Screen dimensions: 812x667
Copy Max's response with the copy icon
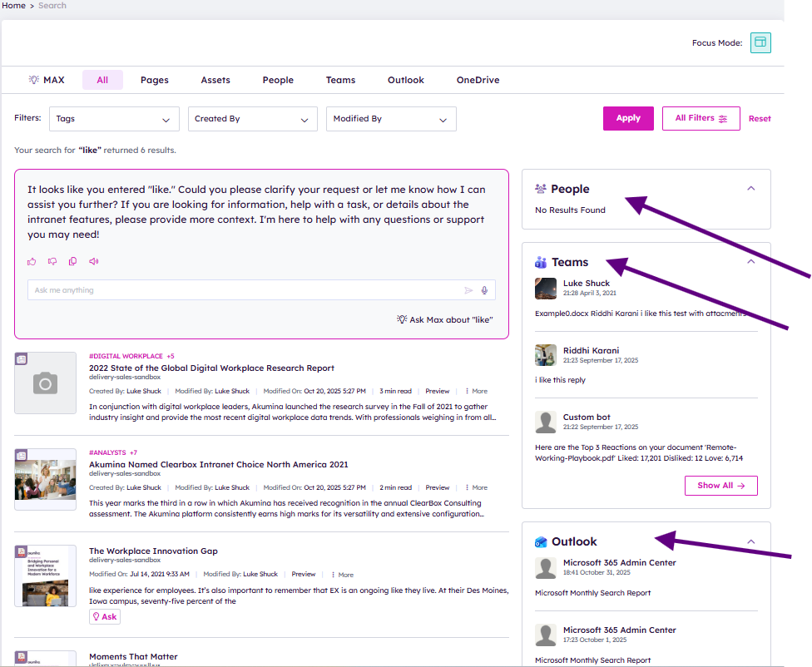tap(73, 261)
